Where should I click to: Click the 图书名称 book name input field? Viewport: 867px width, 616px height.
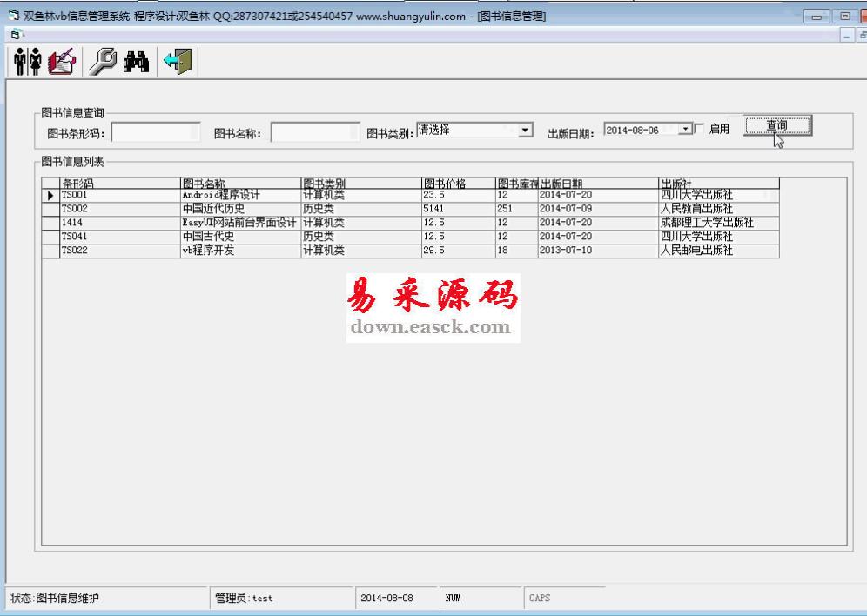314,132
